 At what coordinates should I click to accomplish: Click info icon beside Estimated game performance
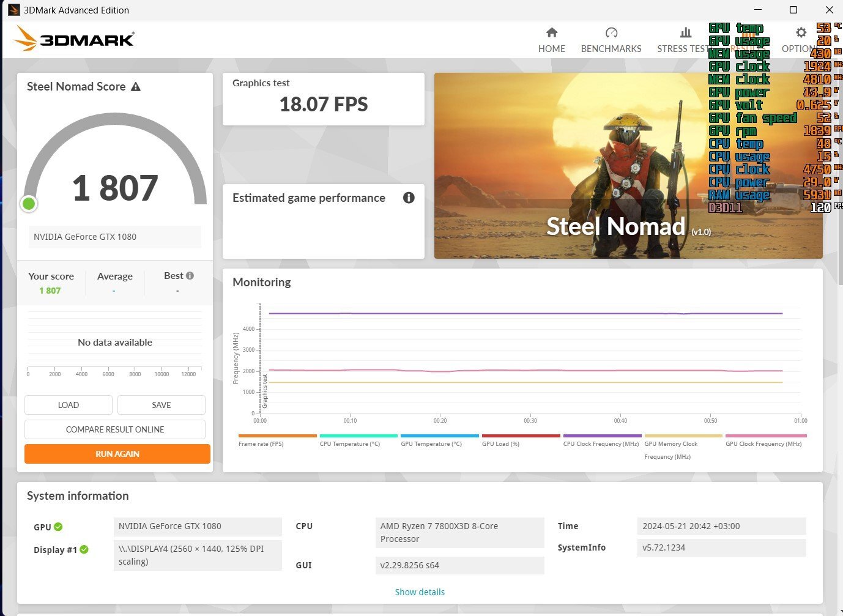(409, 198)
